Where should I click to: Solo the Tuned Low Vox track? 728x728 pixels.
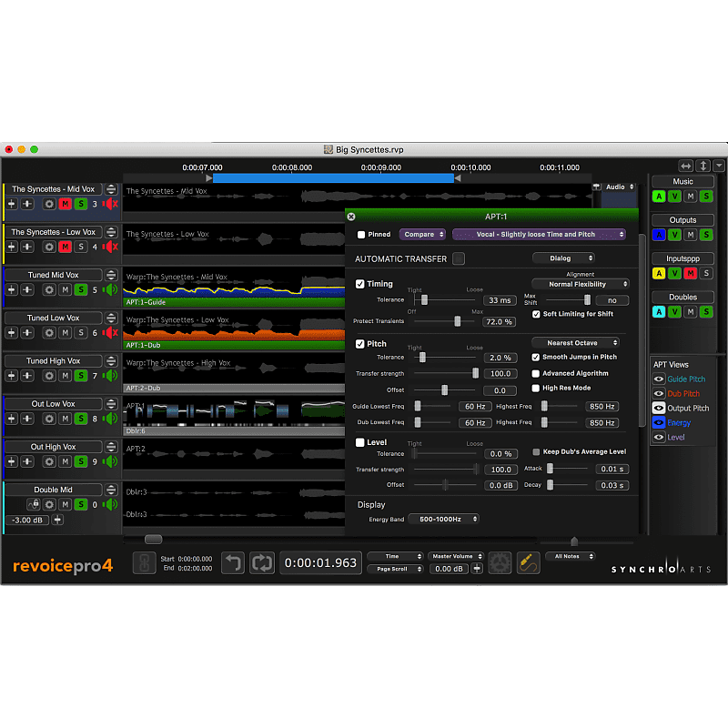click(83, 332)
